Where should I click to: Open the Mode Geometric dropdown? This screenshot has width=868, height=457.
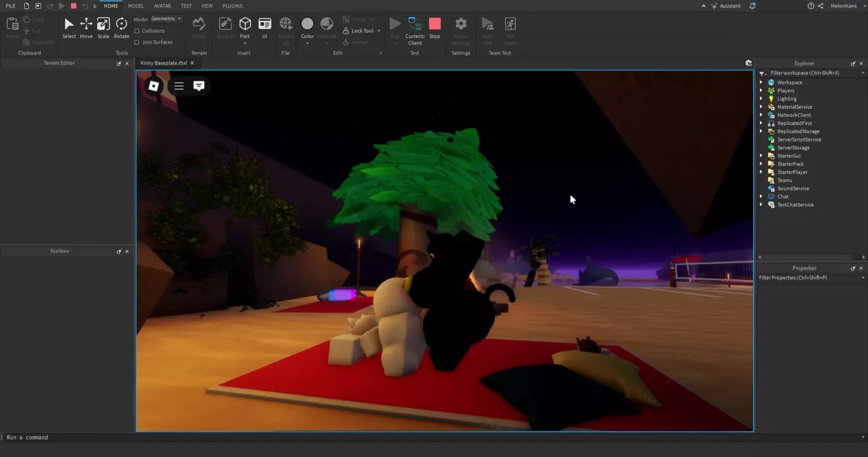(x=166, y=19)
